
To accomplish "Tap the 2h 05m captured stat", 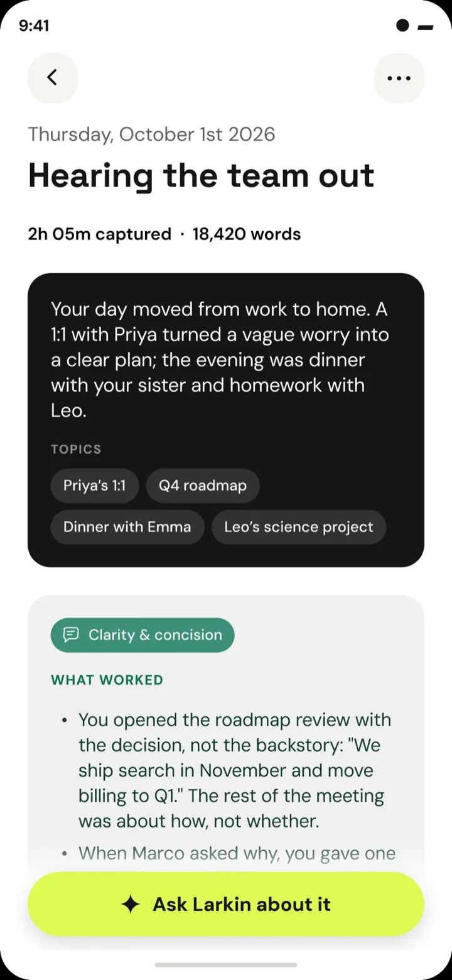I will click(x=100, y=234).
